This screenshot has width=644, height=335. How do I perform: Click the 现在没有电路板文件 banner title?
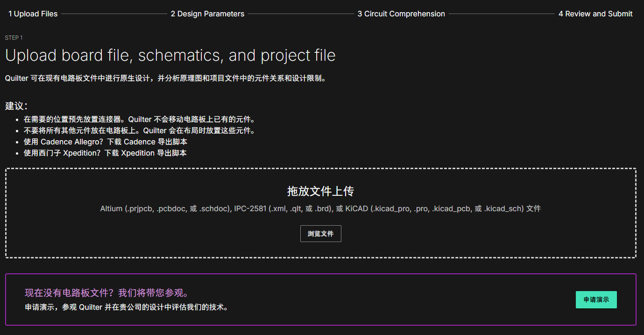107,293
